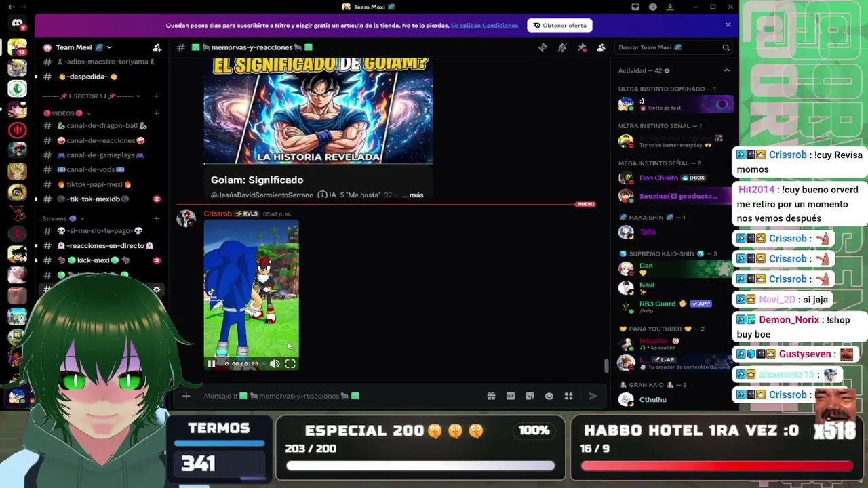Viewport: 868px width, 488px height.
Task: Enter fullscreen on the Sonic video
Action: (290, 364)
